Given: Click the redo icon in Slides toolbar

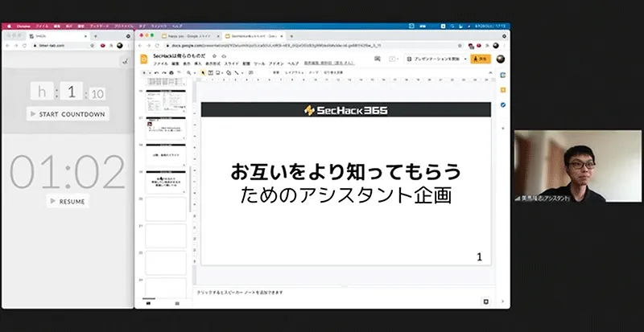Looking at the screenshot, I should 164,72.
